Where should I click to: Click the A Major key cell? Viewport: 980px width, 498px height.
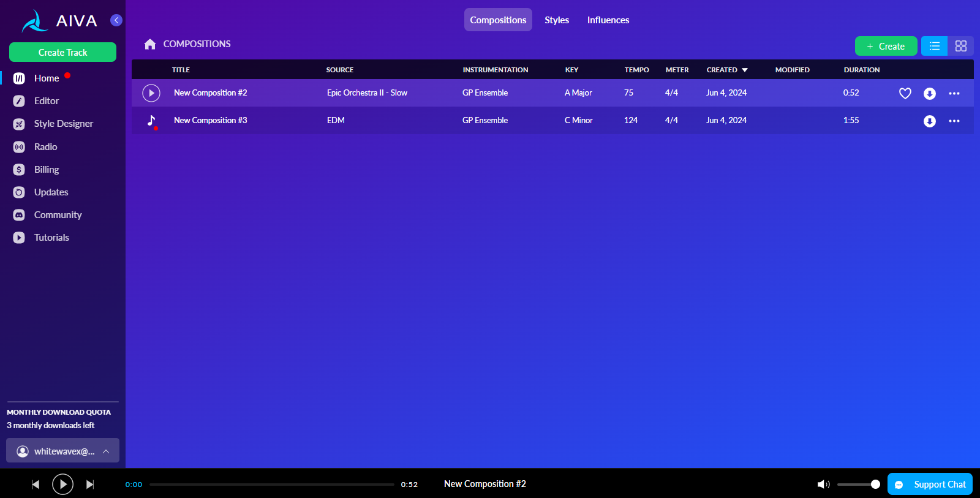578,93
